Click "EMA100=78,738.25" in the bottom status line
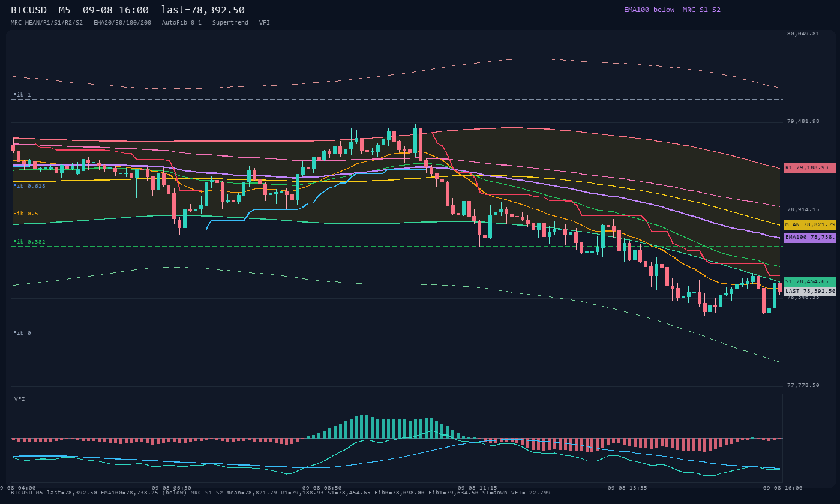840x504 pixels. pos(130,493)
